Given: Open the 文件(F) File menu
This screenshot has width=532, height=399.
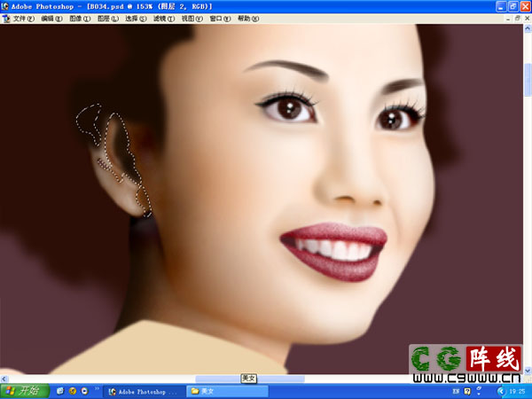Looking at the screenshot, I should [23, 19].
